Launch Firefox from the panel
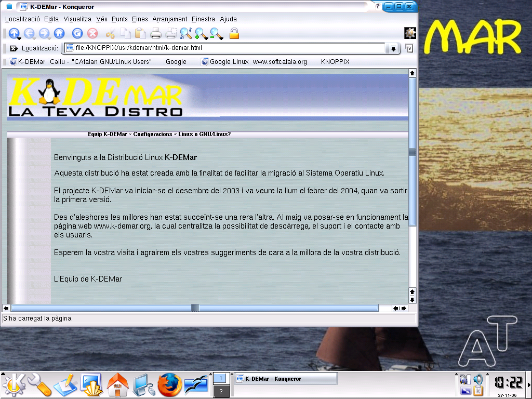The image size is (532, 399). [x=170, y=385]
